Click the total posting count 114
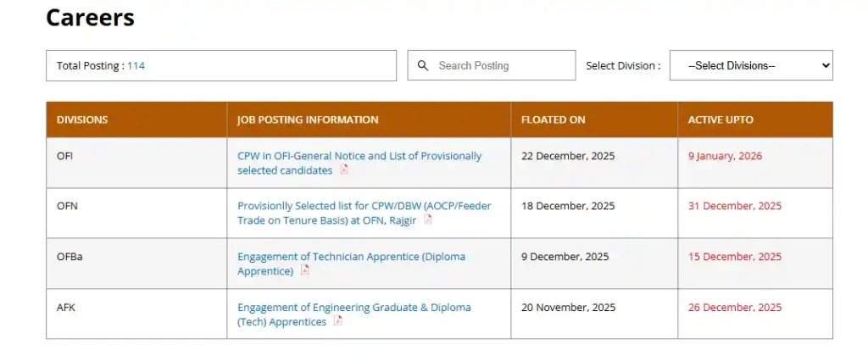The height and width of the screenshot is (361, 868). (x=136, y=65)
